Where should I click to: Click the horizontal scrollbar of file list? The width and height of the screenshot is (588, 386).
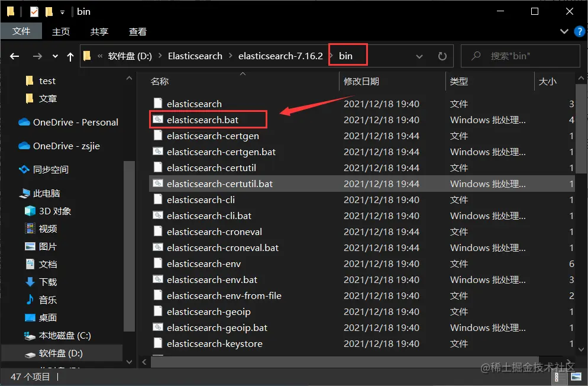coord(345,362)
